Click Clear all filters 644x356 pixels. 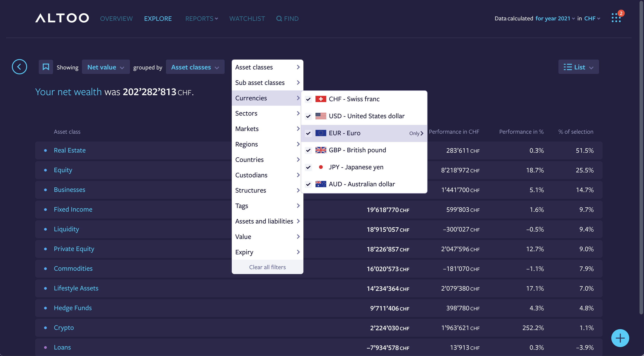[267, 267]
